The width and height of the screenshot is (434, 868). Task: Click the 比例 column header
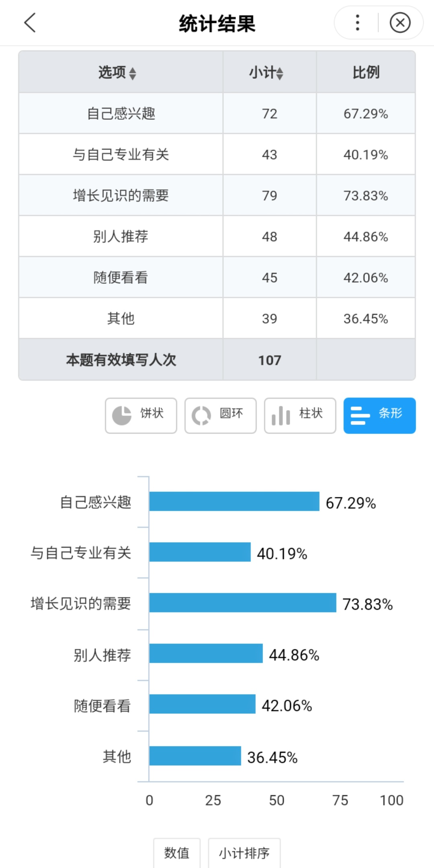tap(366, 72)
